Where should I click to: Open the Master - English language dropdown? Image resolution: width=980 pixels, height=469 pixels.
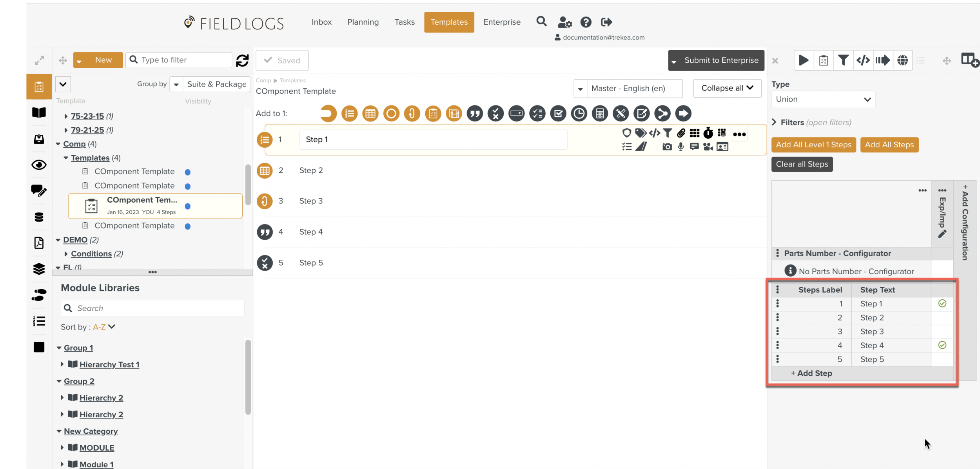tap(628, 89)
